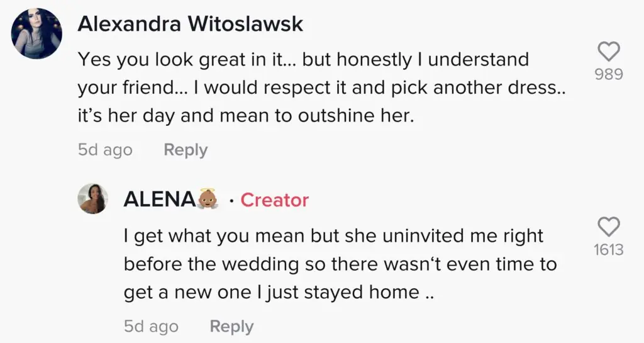Click the angel baby emoji beside ALENA
Screen dimensions: 644x343
(x=209, y=200)
